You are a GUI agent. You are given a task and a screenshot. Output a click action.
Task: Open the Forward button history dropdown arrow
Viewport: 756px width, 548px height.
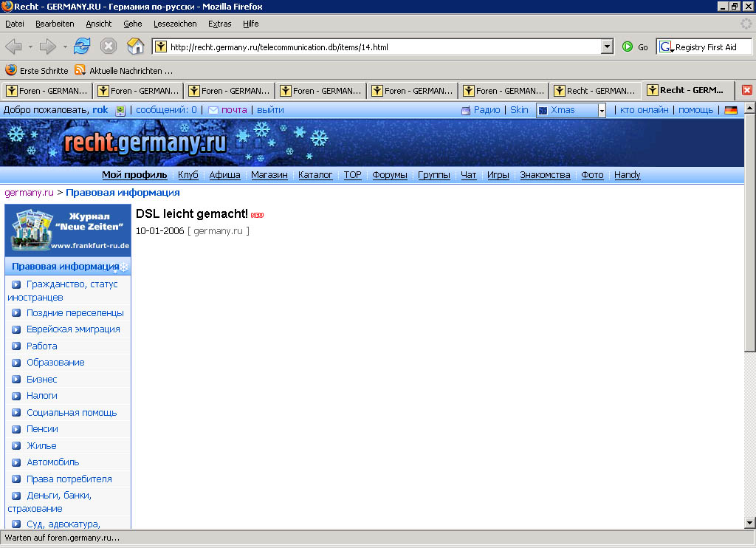point(65,47)
